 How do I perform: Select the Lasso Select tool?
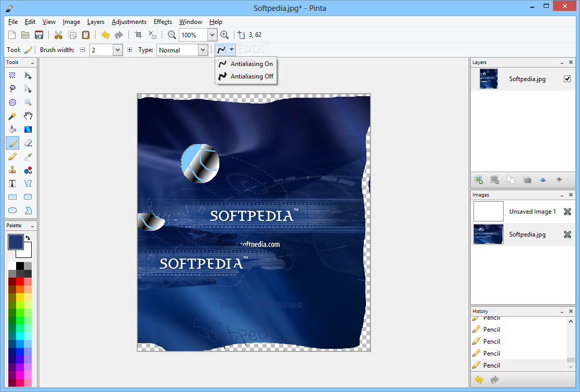click(x=12, y=89)
